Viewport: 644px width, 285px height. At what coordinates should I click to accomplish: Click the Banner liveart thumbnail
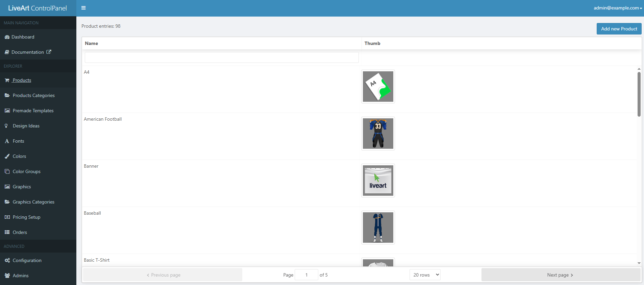pos(378,181)
